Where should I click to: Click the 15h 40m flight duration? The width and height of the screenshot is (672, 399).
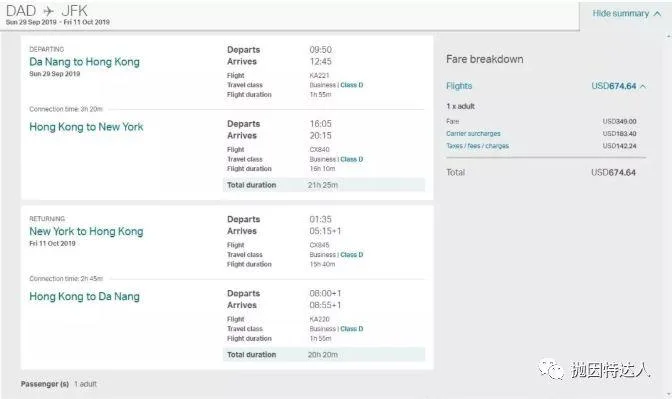click(x=322, y=264)
